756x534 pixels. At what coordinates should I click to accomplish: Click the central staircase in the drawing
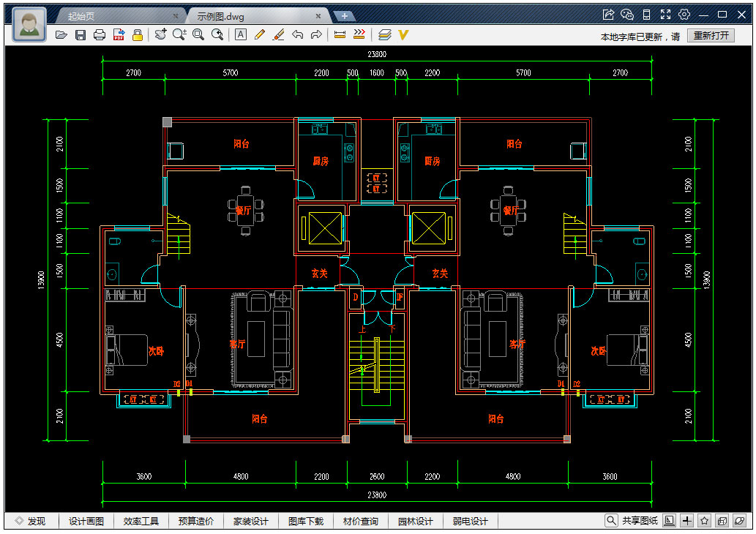point(377,366)
